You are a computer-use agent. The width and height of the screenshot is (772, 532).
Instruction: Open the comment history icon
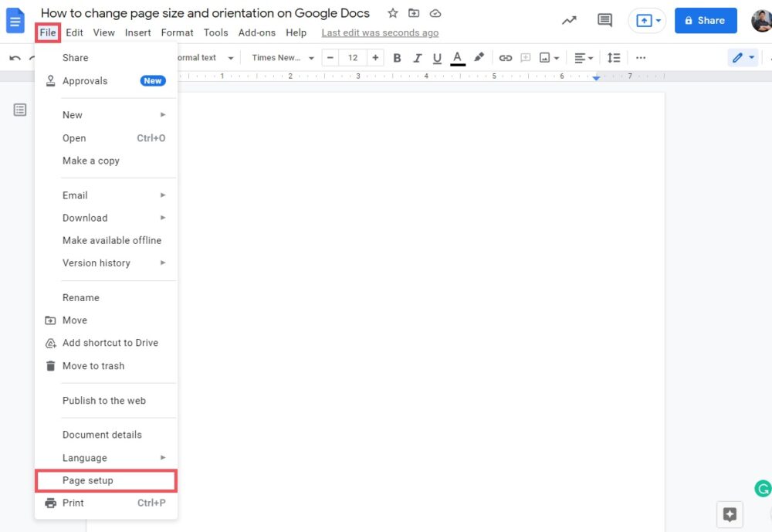[x=605, y=21]
